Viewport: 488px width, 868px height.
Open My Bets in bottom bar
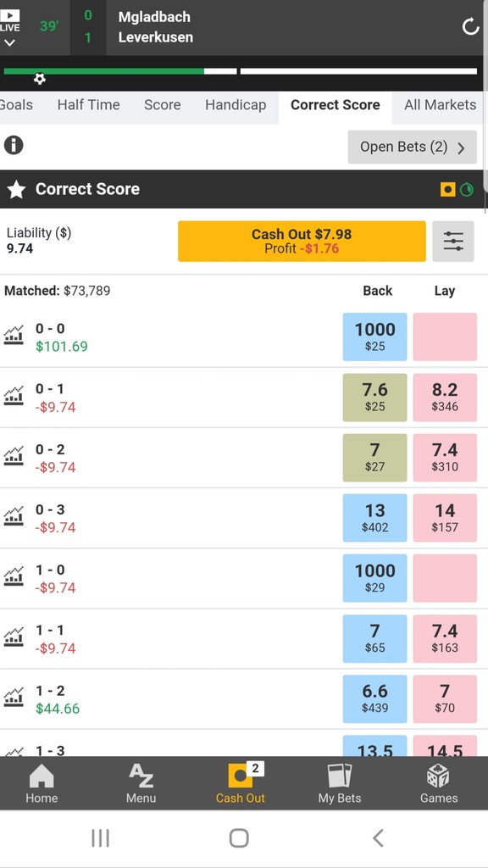point(340,784)
